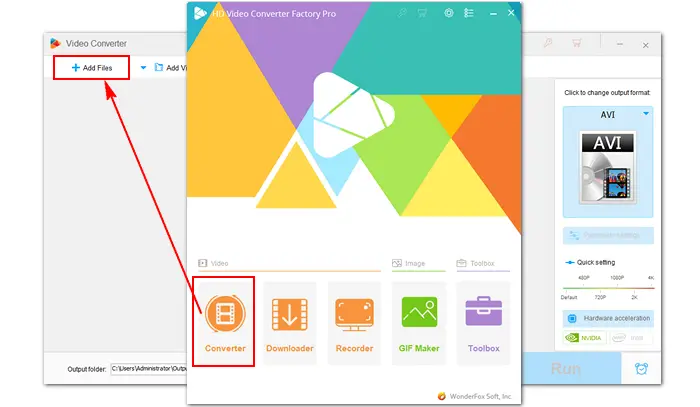Click the 'Click to change output format' label
The height and width of the screenshot is (407, 700).
click(607, 93)
